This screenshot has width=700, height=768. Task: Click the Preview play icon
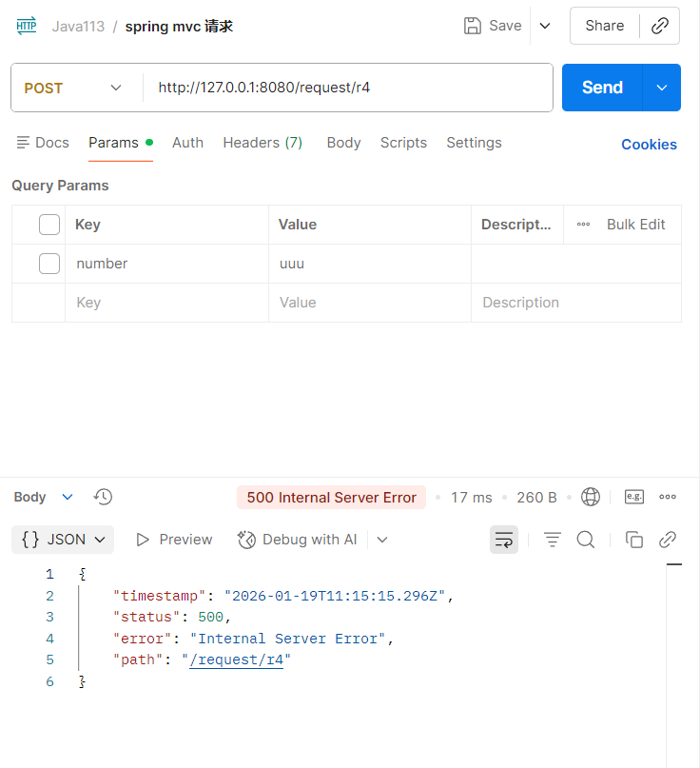pos(143,540)
